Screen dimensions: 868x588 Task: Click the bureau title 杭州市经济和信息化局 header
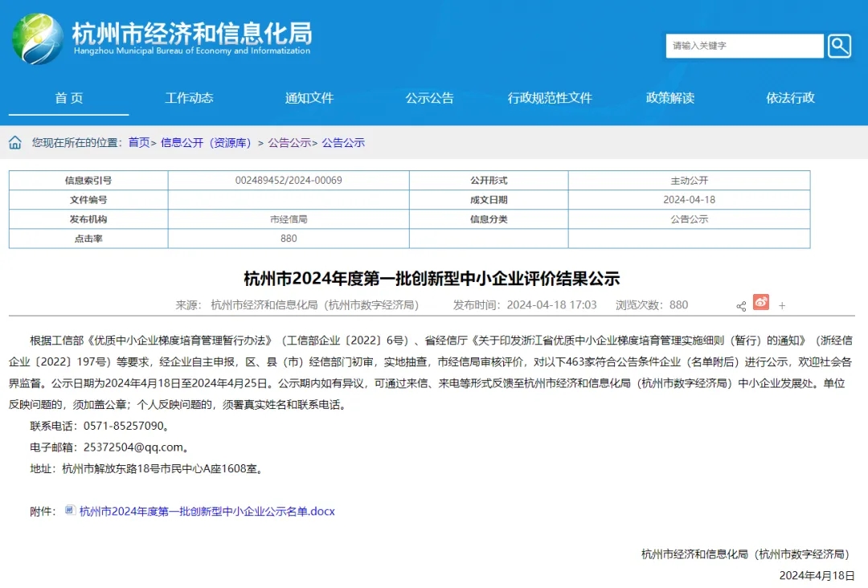[x=192, y=33]
